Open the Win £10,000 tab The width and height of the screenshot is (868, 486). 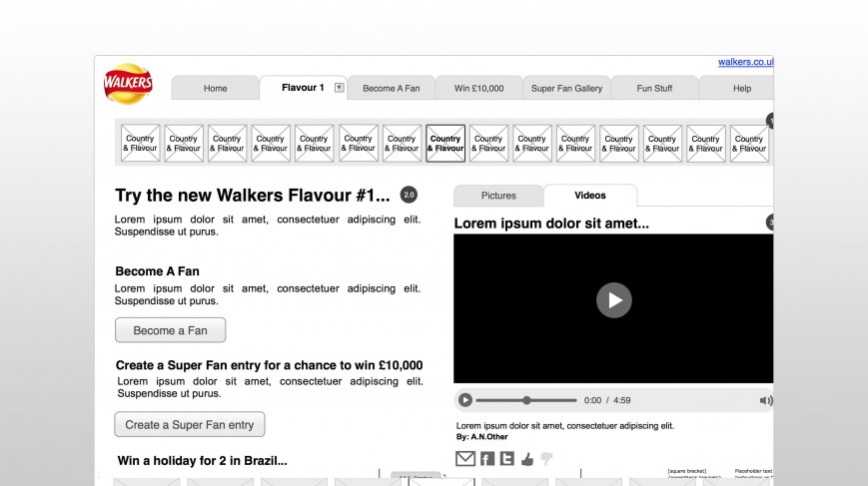pyautogui.click(x=478, y=88)
